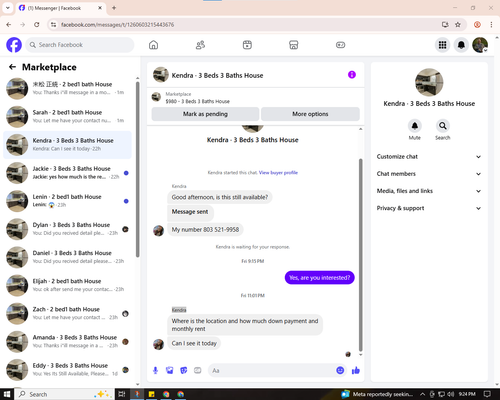Click the browser address bar URL
Screen dimensions: 500x400
[117, 25]
